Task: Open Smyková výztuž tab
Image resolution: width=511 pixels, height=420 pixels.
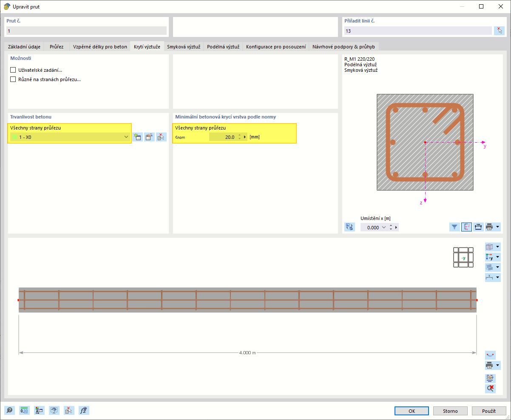Action: point(184,47)
